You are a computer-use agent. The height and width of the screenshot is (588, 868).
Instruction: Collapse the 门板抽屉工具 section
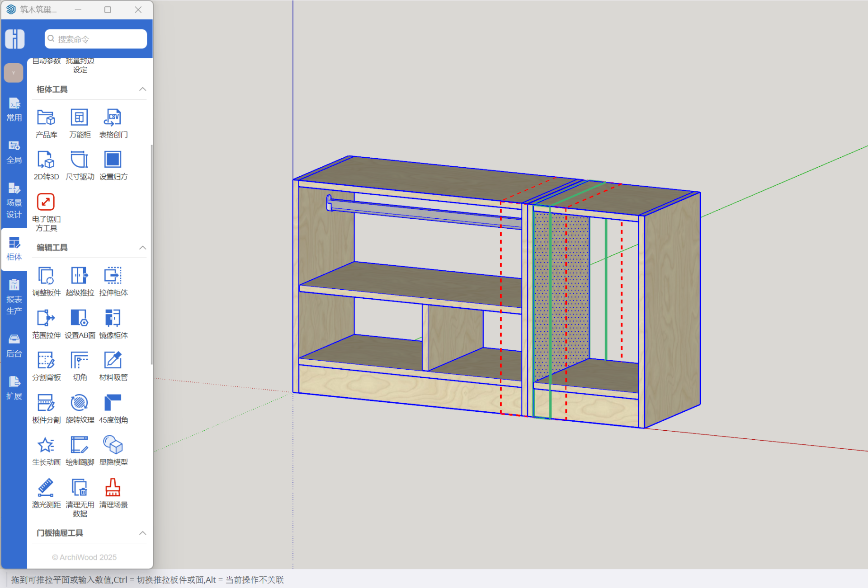[x=142, y=533]
